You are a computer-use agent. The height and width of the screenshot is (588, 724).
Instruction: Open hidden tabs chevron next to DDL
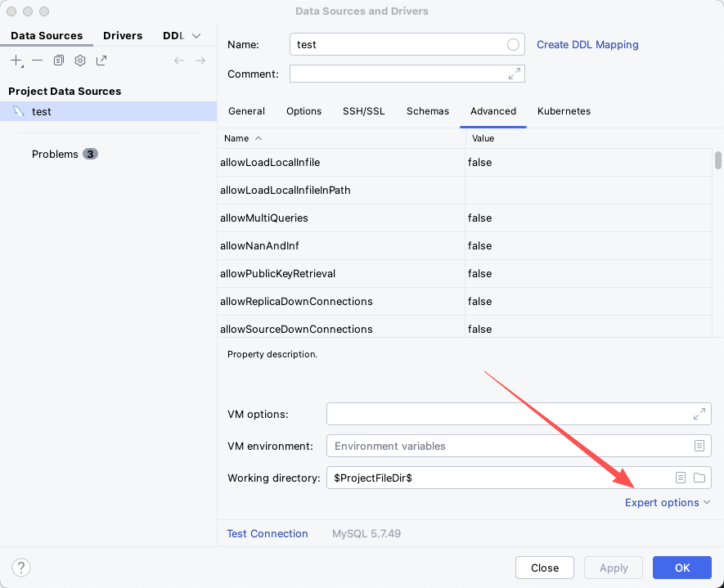[x=196, y=36]
